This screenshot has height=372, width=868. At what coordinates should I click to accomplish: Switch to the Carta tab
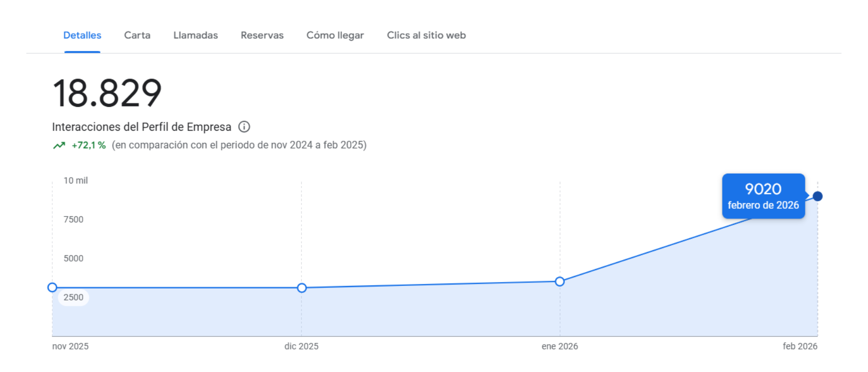click(137, 35)
